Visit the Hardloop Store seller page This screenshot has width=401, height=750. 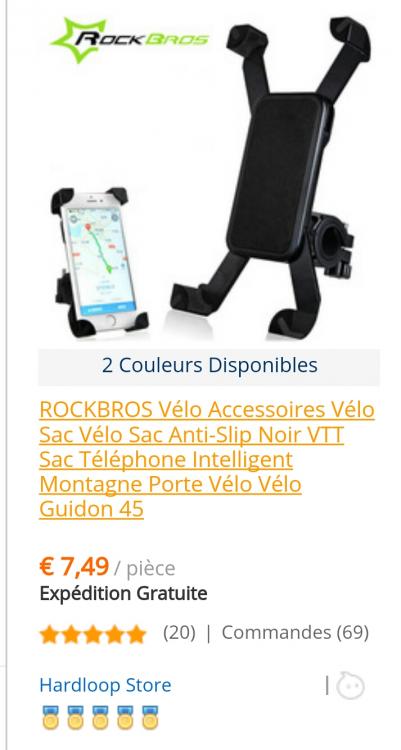105,685
